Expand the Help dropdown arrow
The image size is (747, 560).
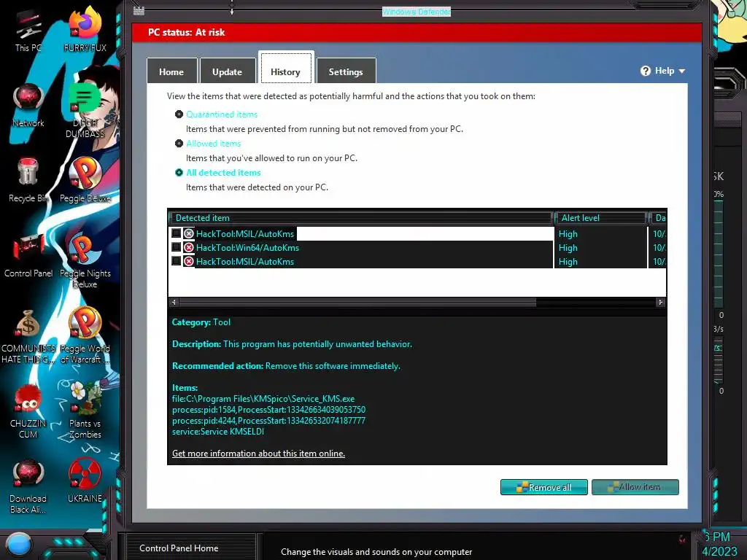(x=682, y=71)
